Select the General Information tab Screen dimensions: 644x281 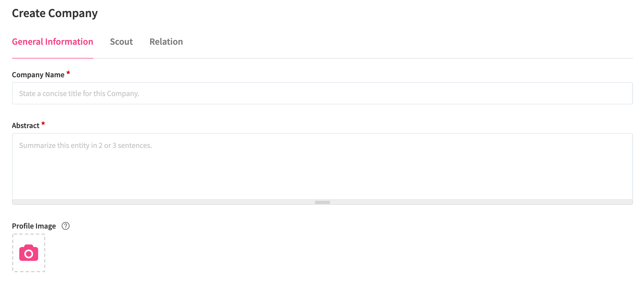[x=52, y=42]
